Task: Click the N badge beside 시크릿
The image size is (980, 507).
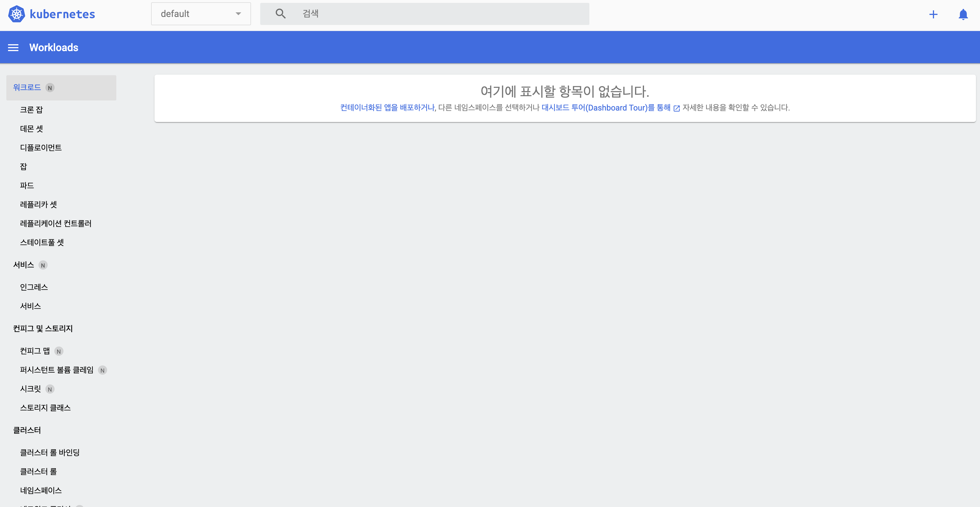Action: pyautogui.click(x=50, y=390)
